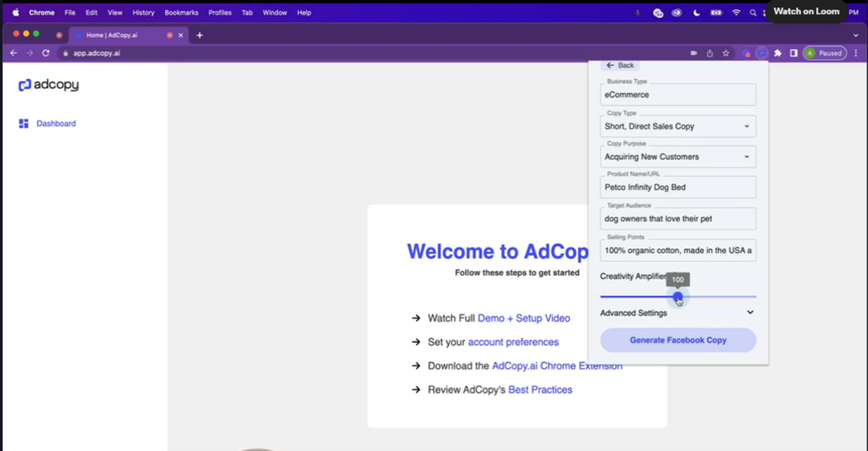Open the Chrome Extensions puzzle icon
Image resolution: width=868 pixels, height=451 pixels.
pos(778,53)
